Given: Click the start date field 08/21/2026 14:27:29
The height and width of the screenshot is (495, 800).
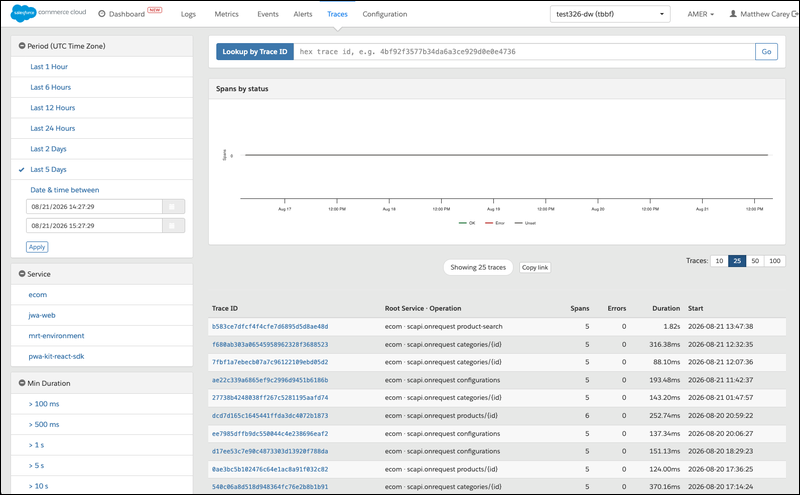Looking at the screenshot, I should (x=94, y=207).
